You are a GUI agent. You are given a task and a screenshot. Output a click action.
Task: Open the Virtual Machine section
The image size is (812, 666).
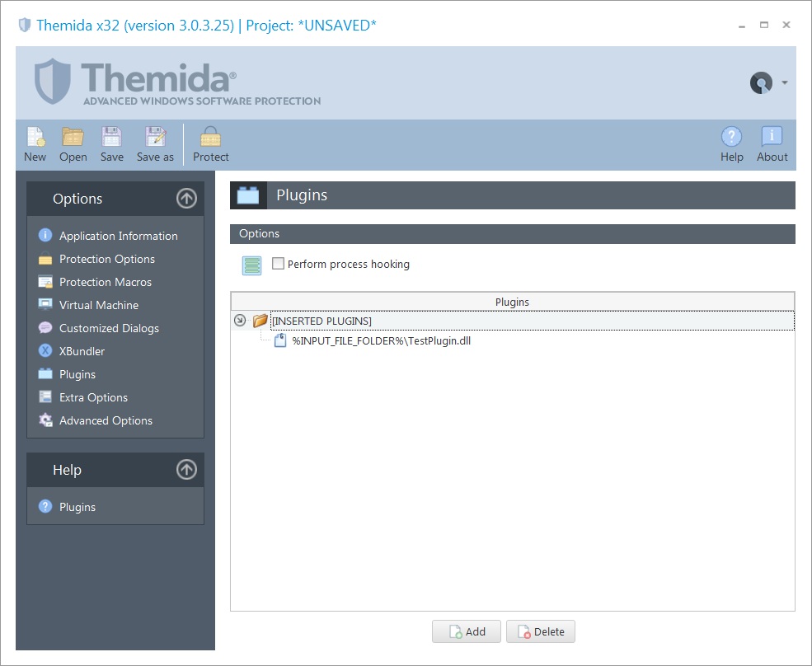pyautogui.click(x=99, y=305)
